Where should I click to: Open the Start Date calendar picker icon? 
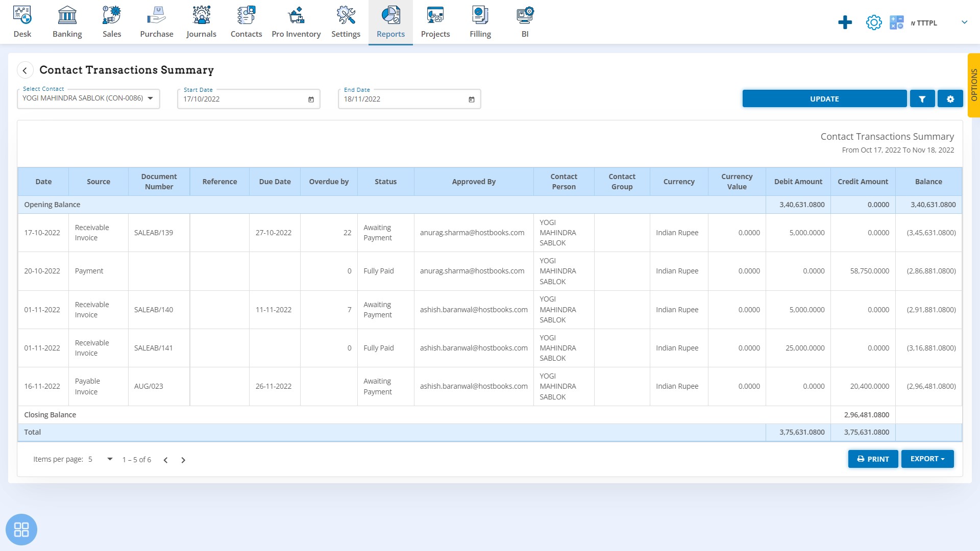pos(311,99)
